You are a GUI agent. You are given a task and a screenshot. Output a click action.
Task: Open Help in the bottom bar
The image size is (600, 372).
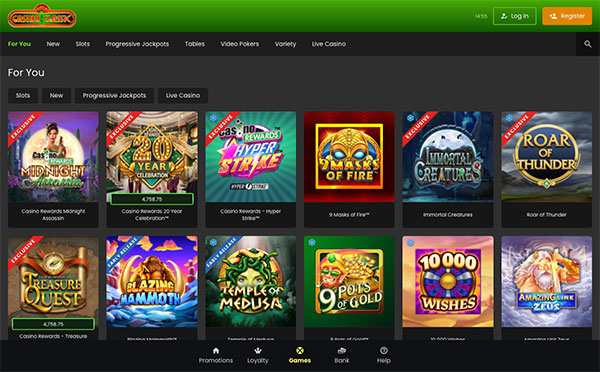(x=383, y=355)
